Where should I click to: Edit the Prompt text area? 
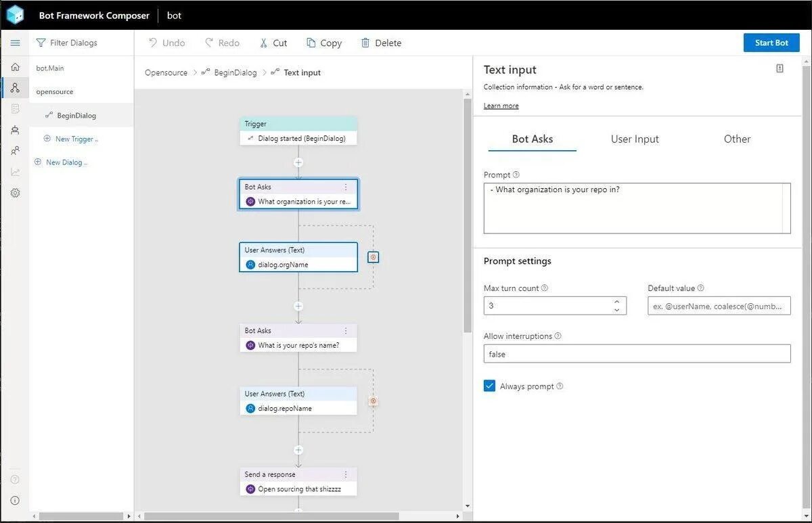(x=637, y=208)
